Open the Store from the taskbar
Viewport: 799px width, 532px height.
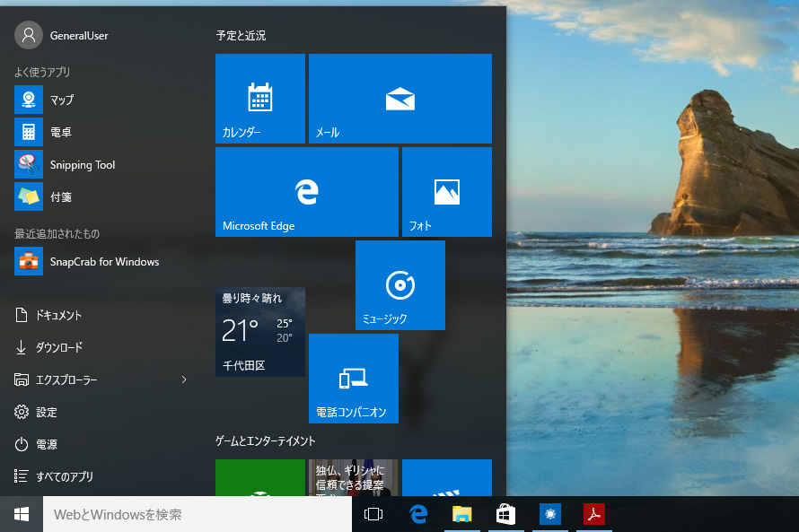point(506,514)
